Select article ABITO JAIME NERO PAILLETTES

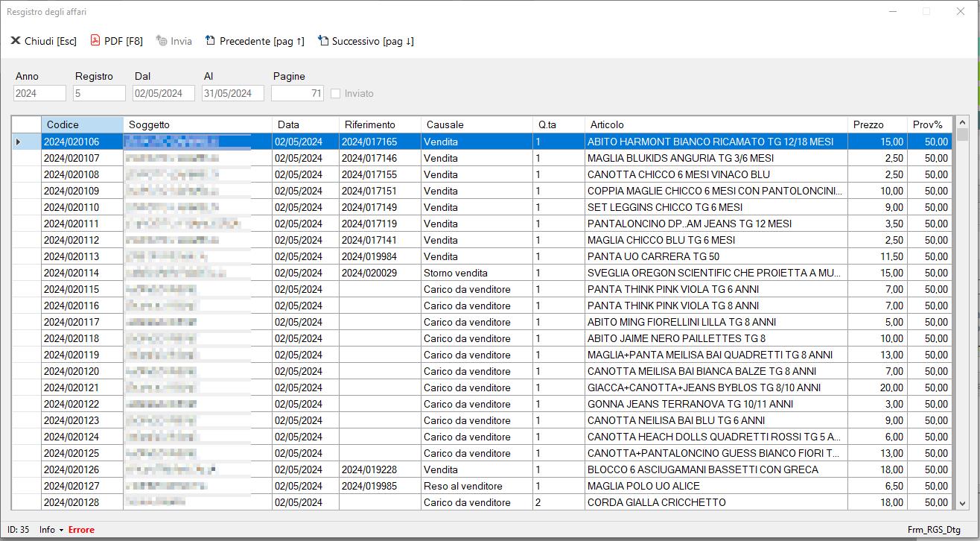point(716,338)
